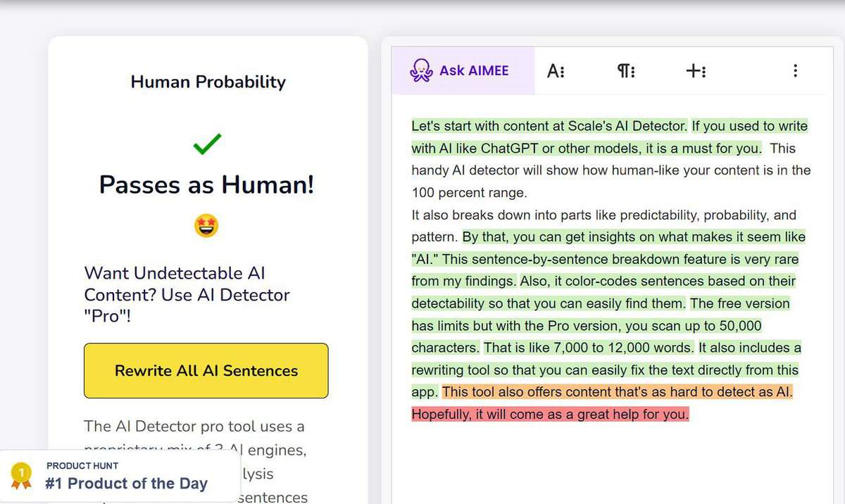This screenshot has height=504, width=845.
Task: Click the green checkmark icon
Action: (207, 144)
